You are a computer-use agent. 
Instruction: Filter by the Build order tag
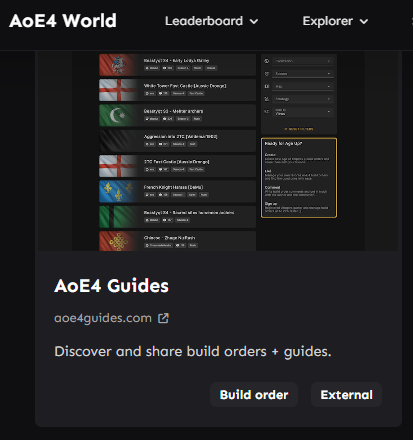coord(254,395)
